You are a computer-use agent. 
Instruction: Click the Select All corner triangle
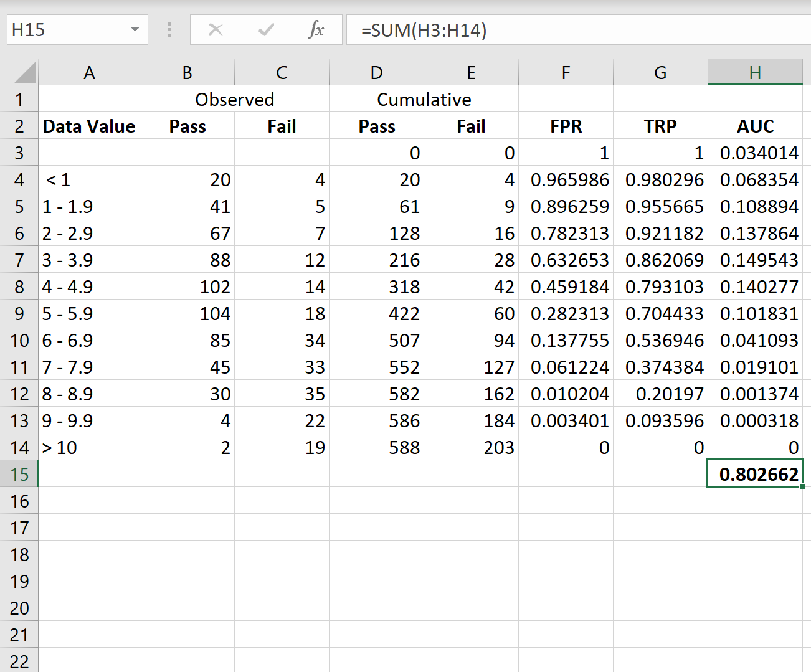coord(26,72)
